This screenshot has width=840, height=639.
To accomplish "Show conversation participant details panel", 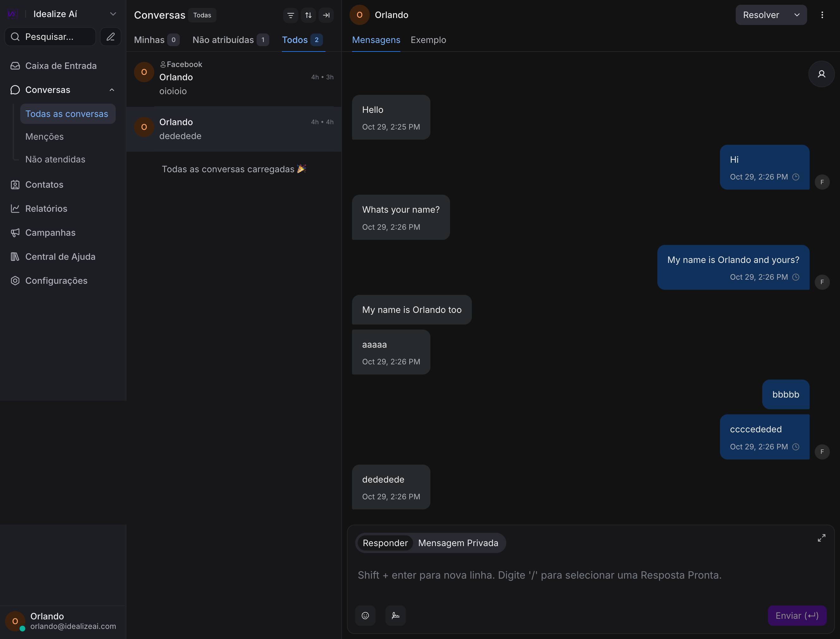I will [822, 74].
